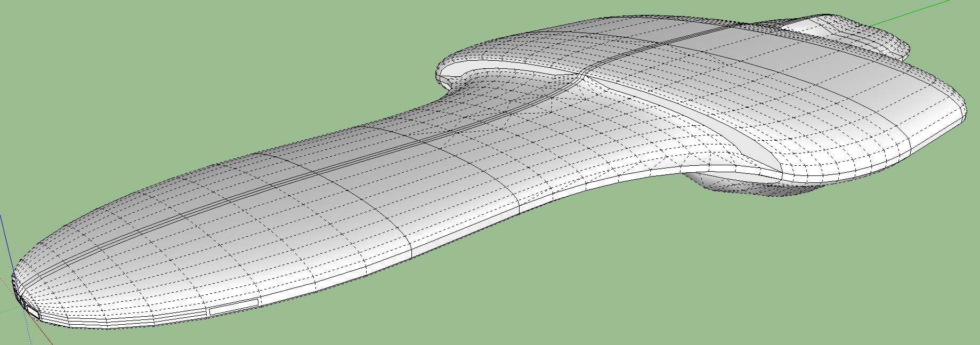
Task: Select the underside bulge beneath the near wing
Action: [x=746, y=184]
